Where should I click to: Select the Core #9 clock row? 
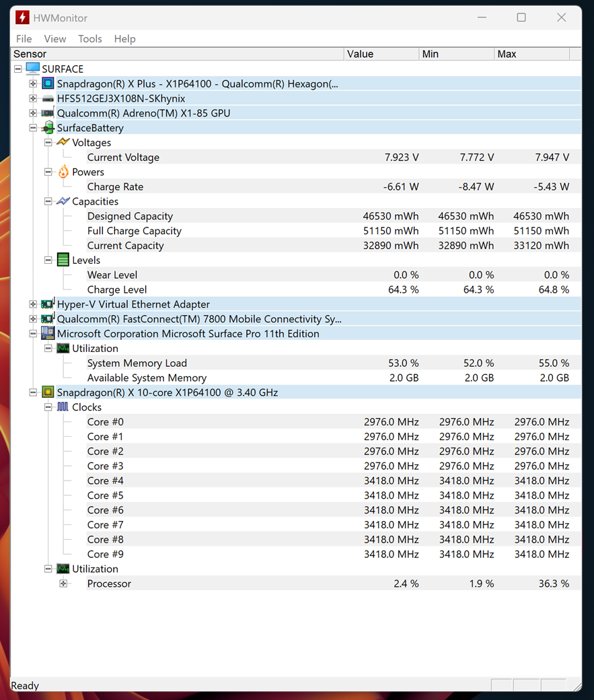point(334,554)
